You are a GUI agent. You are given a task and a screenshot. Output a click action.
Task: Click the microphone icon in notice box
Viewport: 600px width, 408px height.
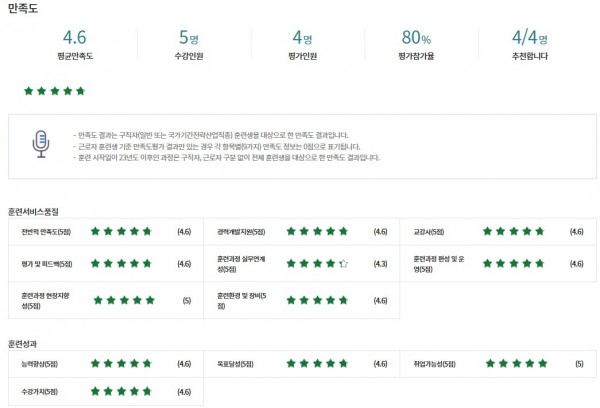(x=41, y=144)
